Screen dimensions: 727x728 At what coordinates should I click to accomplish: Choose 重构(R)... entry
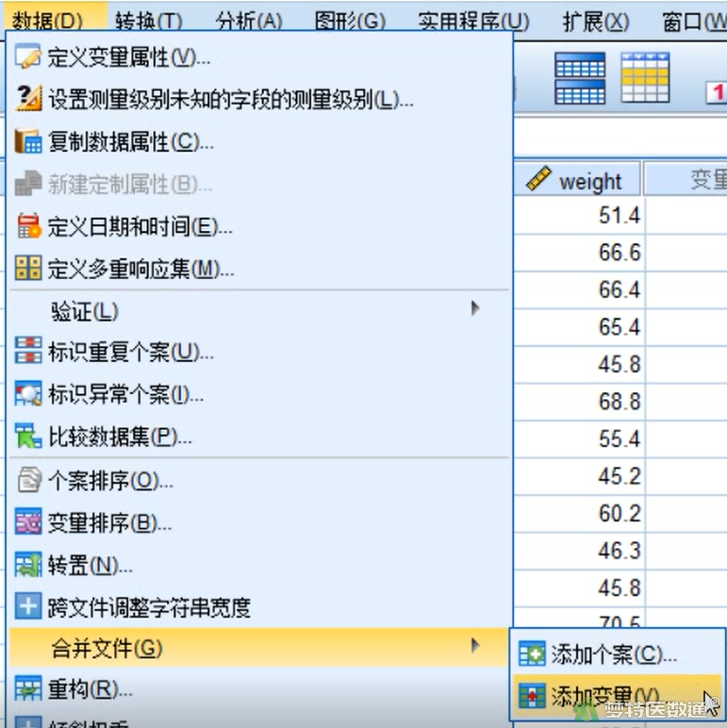click(91, 689)
